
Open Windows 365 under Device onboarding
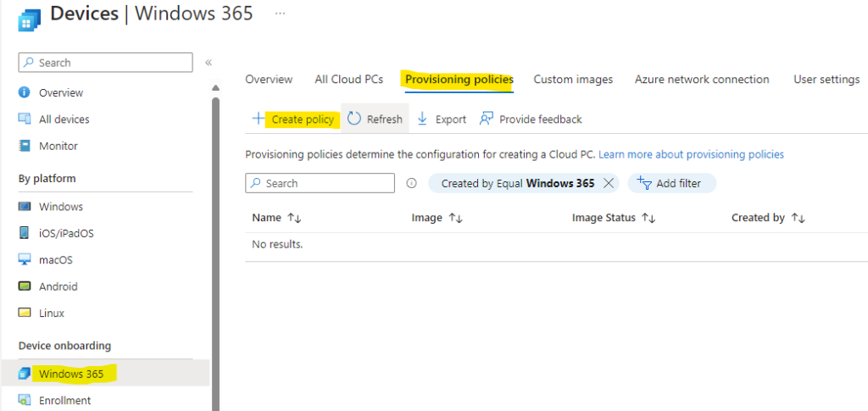point(71,374)
